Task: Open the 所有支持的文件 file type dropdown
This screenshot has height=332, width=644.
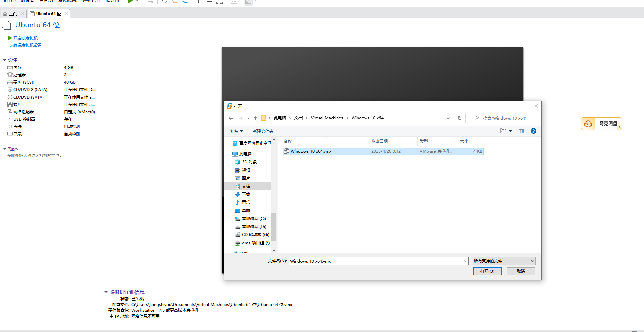Action: [x=504, y=261]
